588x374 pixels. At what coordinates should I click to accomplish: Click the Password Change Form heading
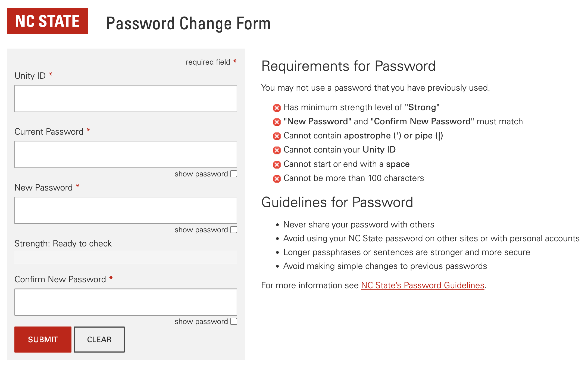(188, 23)
